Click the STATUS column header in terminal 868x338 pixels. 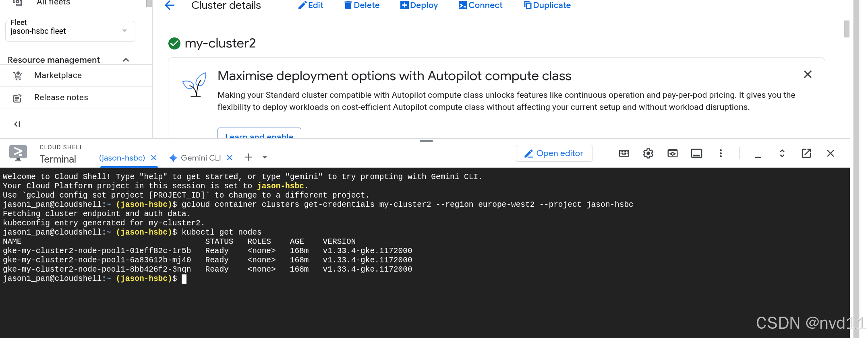[x=219, y=241]
